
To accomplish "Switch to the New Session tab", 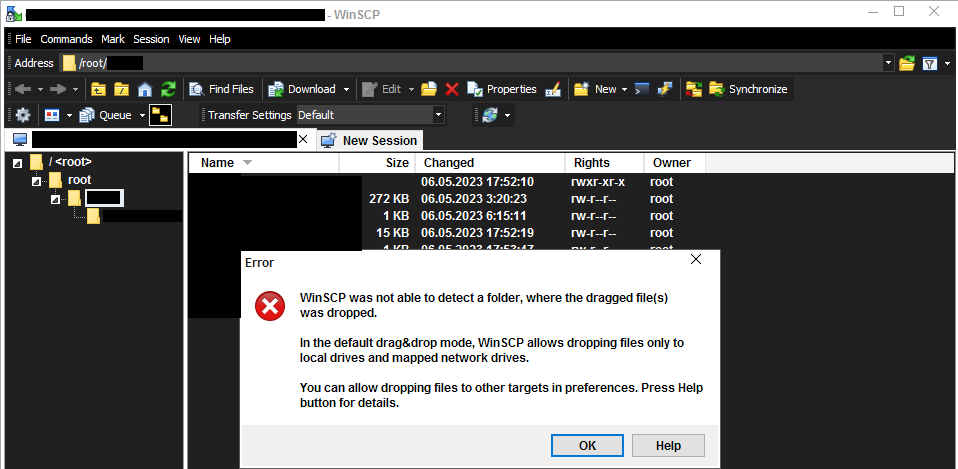I will tap(370, 141).
